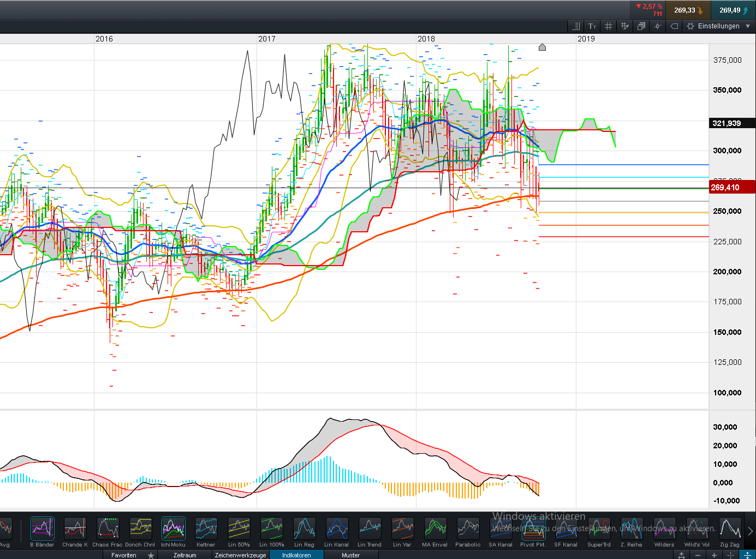Screen dimensions: 756x559
Task: Click the sell price 269,33 button
Action: [687, 10]
